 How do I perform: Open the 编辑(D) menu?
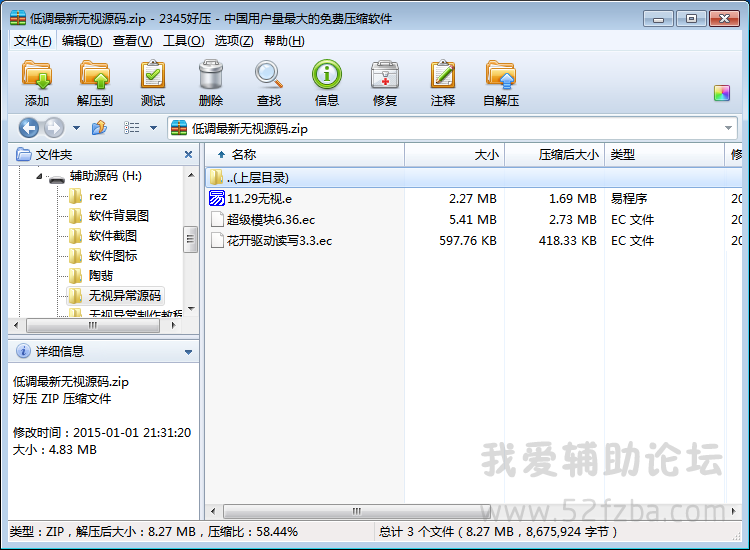[x=82, y=41]
